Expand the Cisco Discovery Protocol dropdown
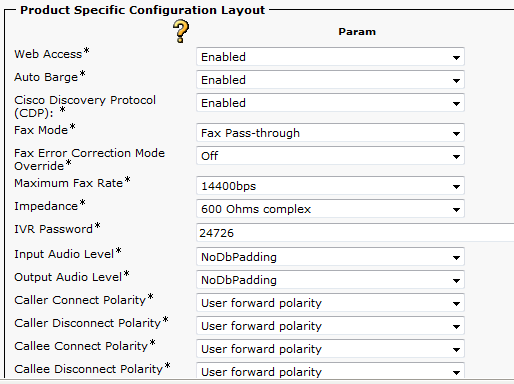The height and width of the screenshot is (384, 514). pos(330,103)
